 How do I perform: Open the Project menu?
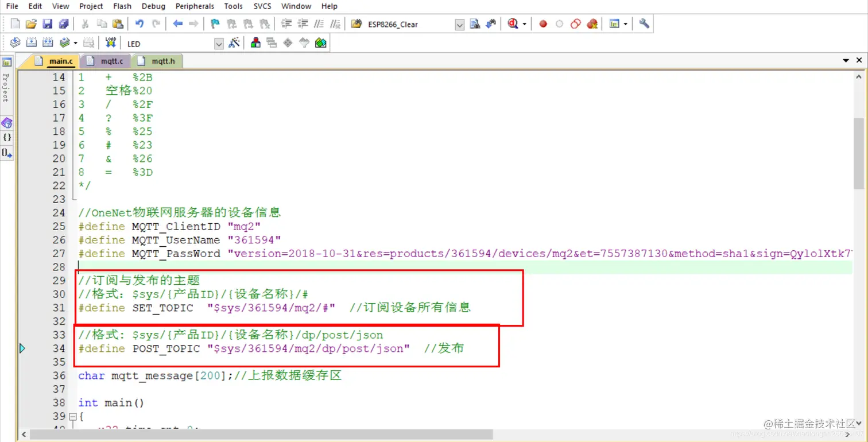tap(91, 6)
